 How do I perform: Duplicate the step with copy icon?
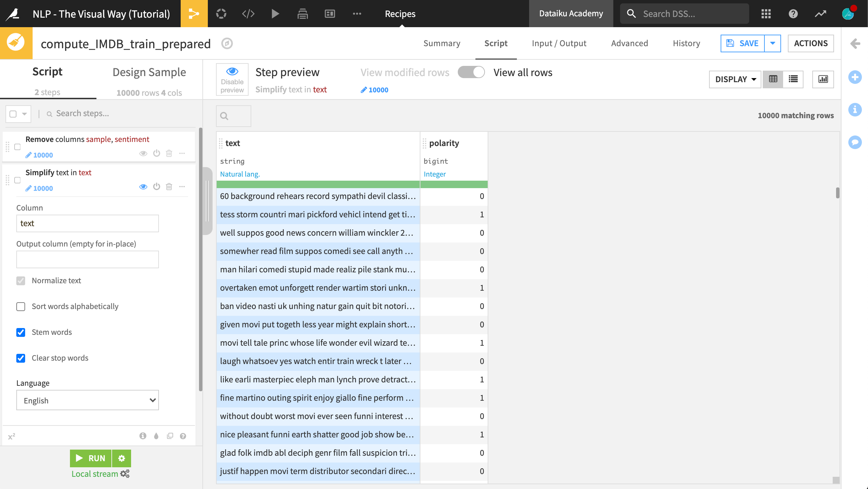click(170, 436)
